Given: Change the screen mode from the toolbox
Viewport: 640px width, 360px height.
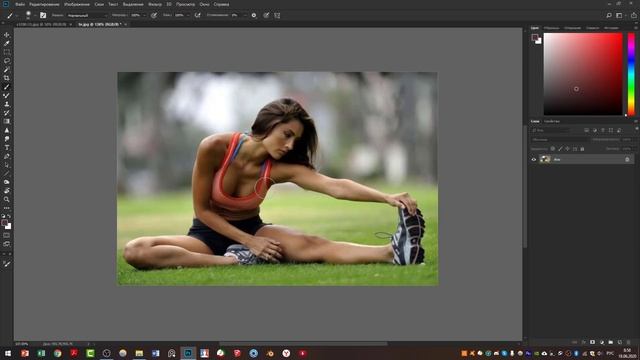Looking at the screenshot, I should [7, 244].
